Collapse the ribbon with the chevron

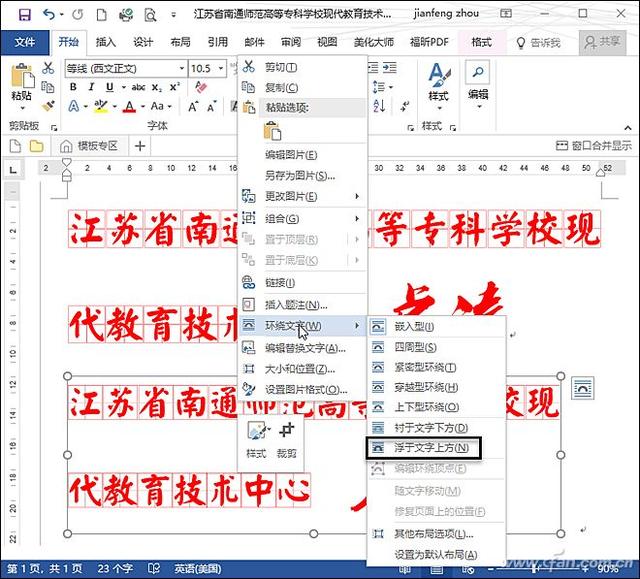[628, 128]
